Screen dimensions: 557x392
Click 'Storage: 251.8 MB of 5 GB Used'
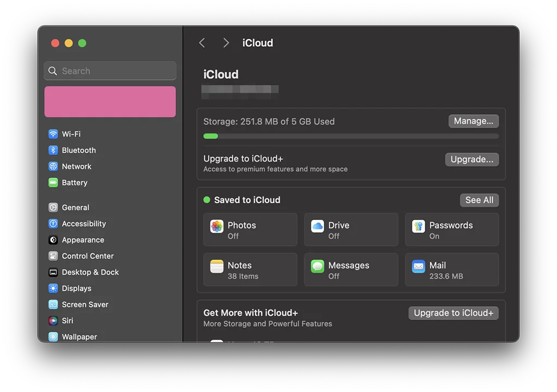pos(269,121)
